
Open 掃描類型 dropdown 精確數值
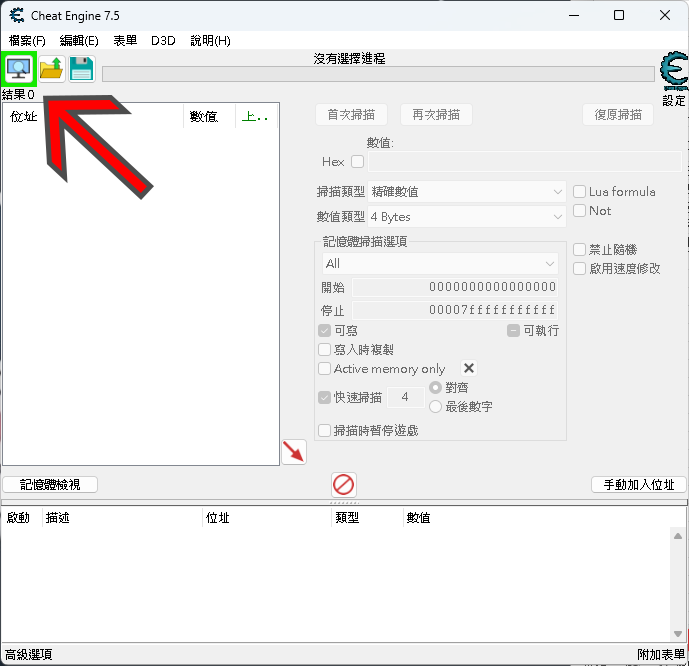[467, 192]
